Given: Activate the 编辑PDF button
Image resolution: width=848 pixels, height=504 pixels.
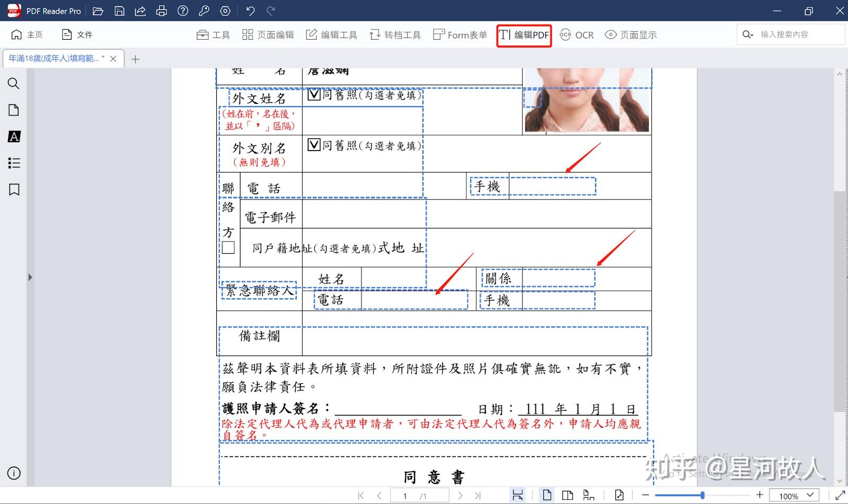Looking at the screenshot, I should pos(524,36).
